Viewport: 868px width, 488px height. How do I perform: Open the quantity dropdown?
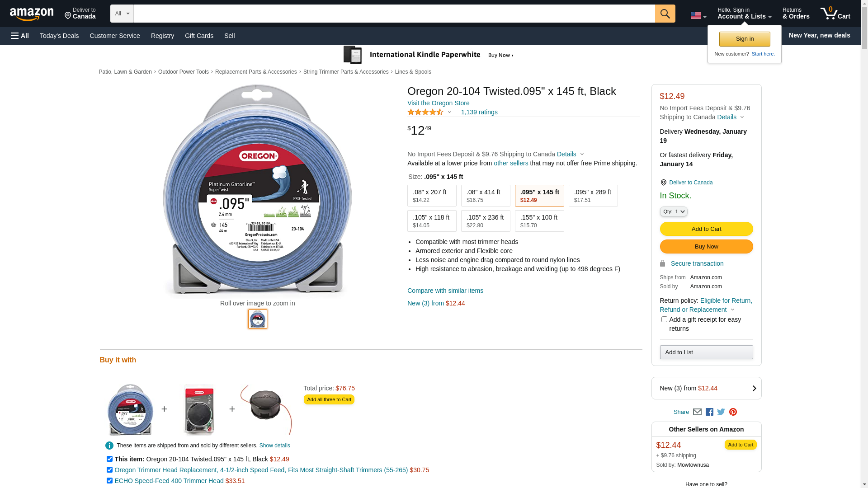[673, 211]
